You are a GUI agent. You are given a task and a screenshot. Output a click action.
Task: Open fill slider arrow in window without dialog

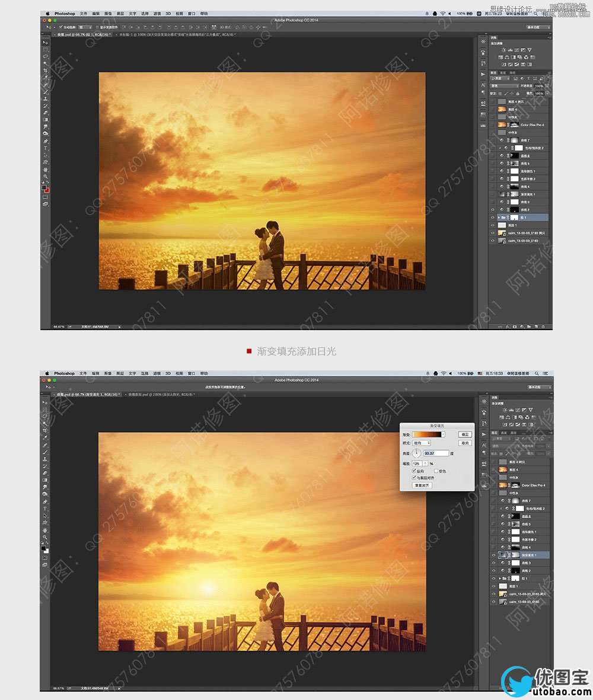547,93
